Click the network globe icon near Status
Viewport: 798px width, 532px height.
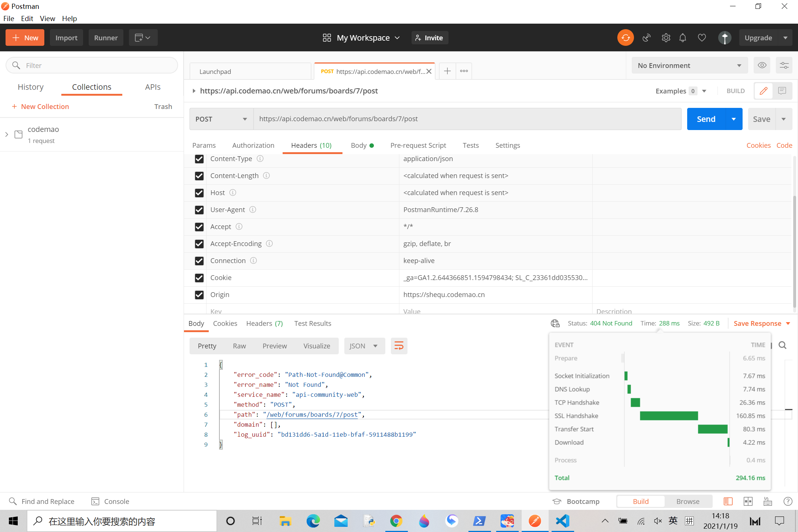click(555, 323)
